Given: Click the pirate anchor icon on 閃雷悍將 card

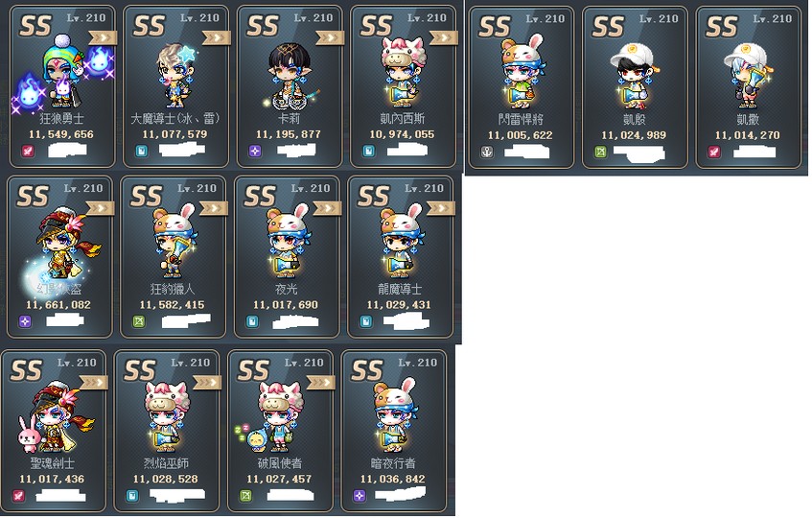Looking at the screenshot, I should tap(486, 152).
